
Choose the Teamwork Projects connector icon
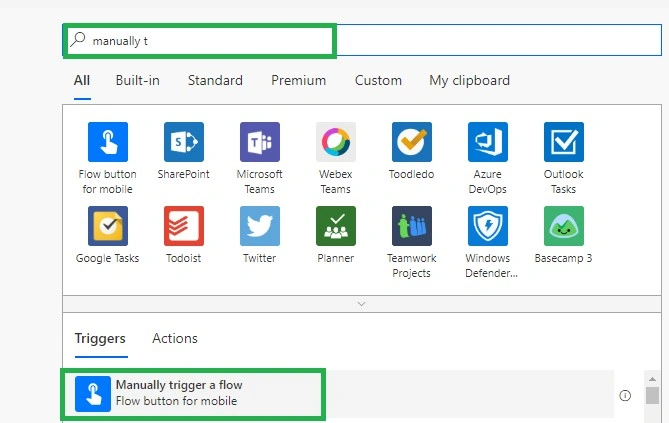[x=412, y=226]
